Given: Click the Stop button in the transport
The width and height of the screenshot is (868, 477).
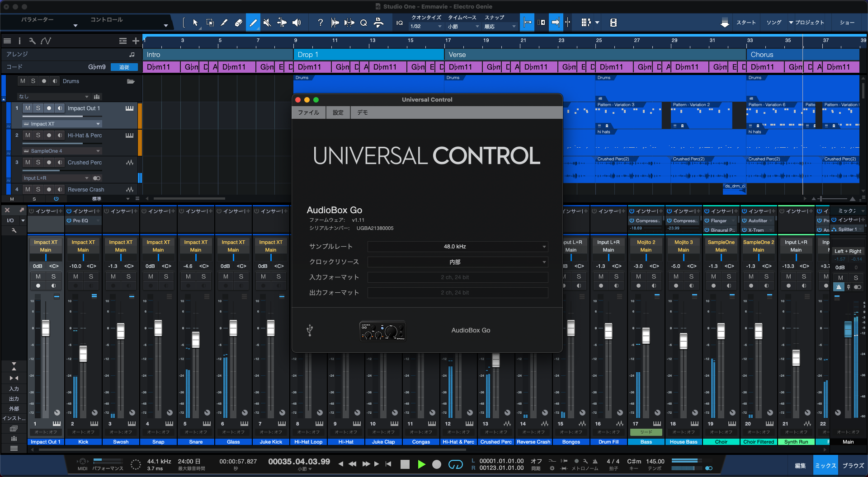Looking at the screenshot, I should pyautogui.click(x=405, y=464).
